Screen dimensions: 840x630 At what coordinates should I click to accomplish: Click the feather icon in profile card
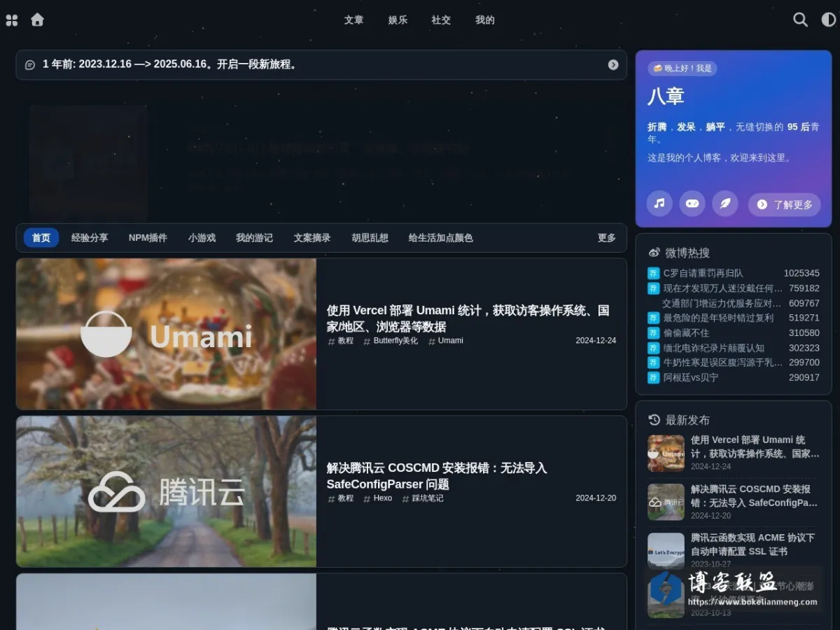(x=725, y=204)
